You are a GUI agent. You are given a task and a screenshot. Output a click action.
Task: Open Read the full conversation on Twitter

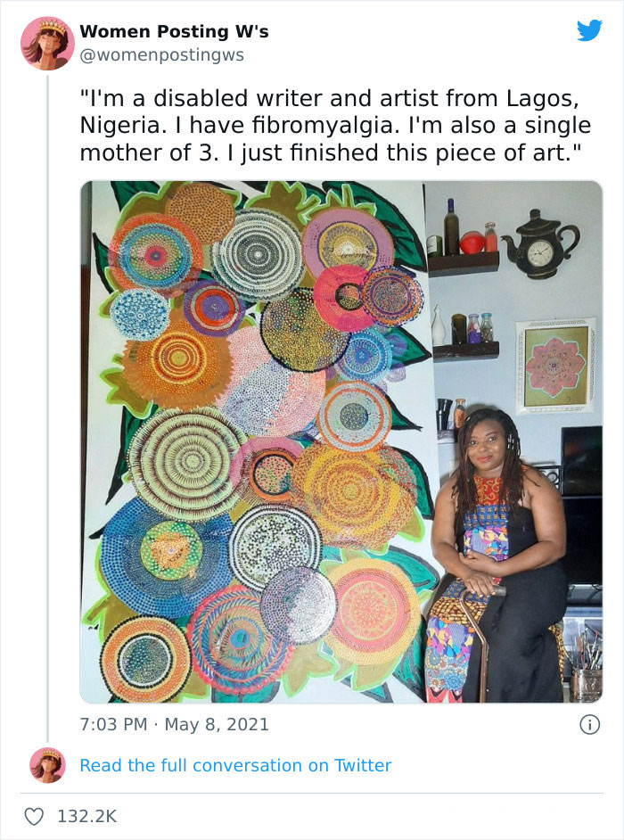click(x=237, y=765)
